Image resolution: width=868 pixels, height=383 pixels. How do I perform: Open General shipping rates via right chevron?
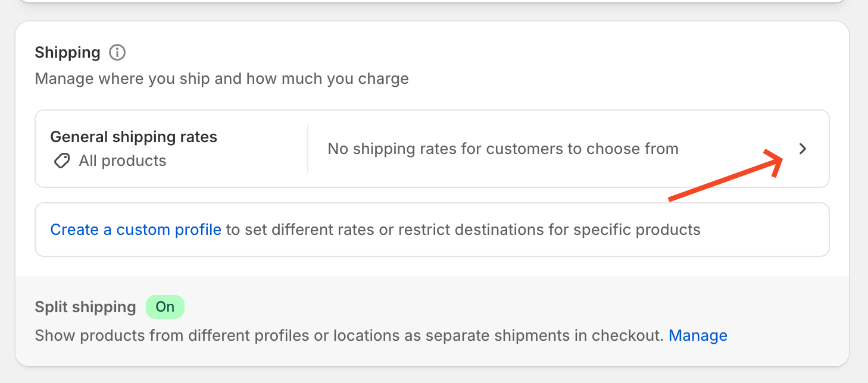click(803, 149)
